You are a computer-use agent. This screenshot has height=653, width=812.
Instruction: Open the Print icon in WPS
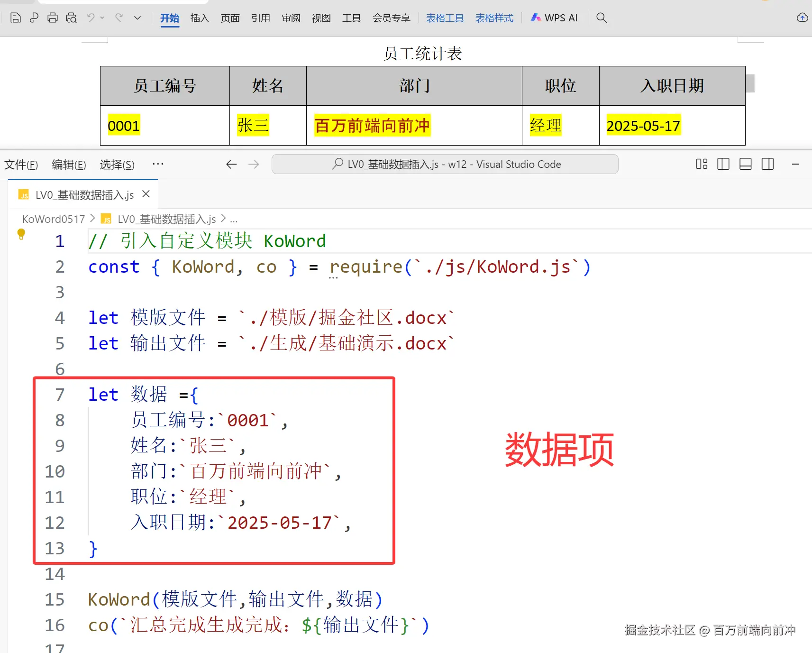(x=53, y=18)
